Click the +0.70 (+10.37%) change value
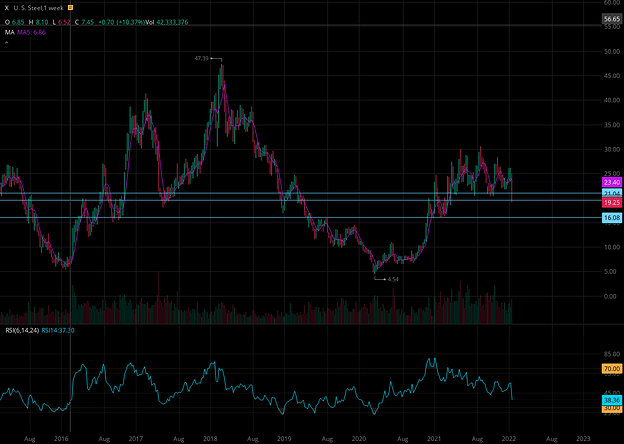The image size is (624, 444). [x=120, y=22]
